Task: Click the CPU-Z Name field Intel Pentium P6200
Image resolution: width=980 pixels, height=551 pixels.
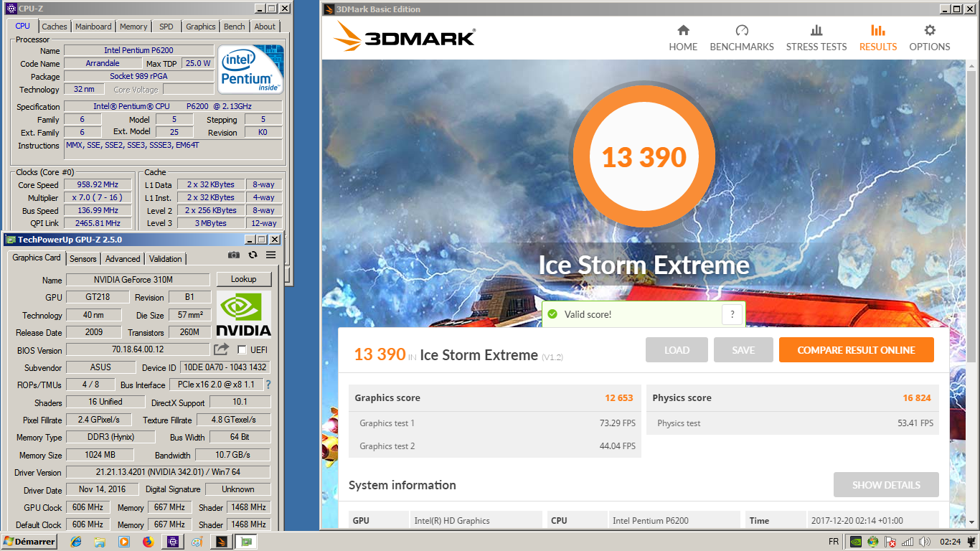Action: point(138,50)
